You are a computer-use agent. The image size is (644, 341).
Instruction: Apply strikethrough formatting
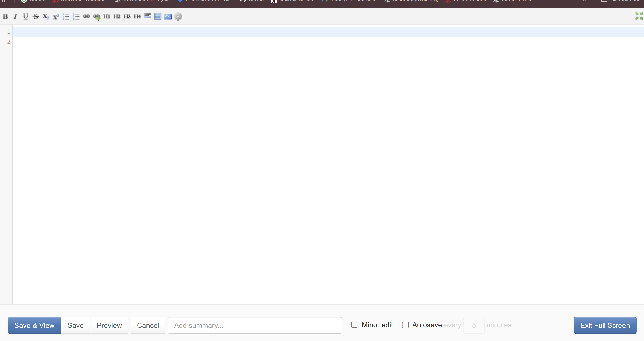(x=36, y=16)
